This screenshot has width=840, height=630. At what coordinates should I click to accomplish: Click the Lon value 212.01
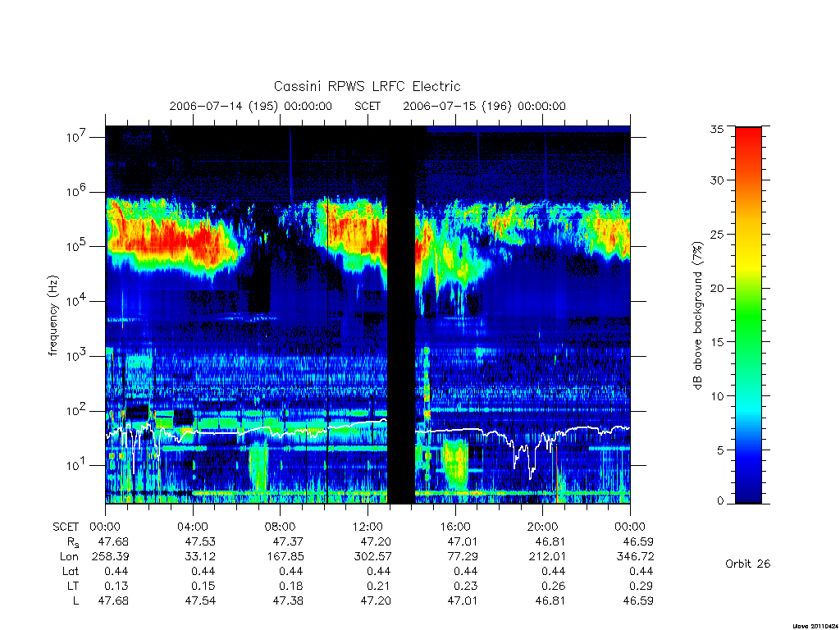(547, 557)
